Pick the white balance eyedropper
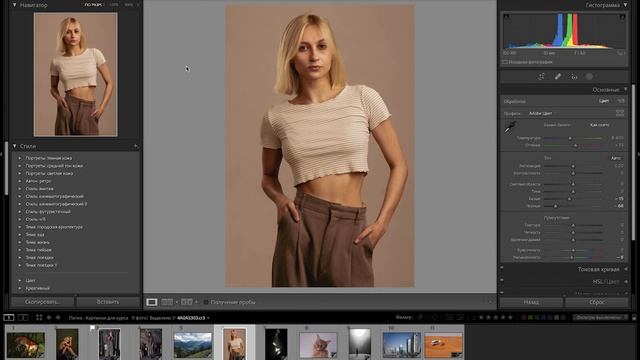The image size is (640, 360). [x=510, y=127]
